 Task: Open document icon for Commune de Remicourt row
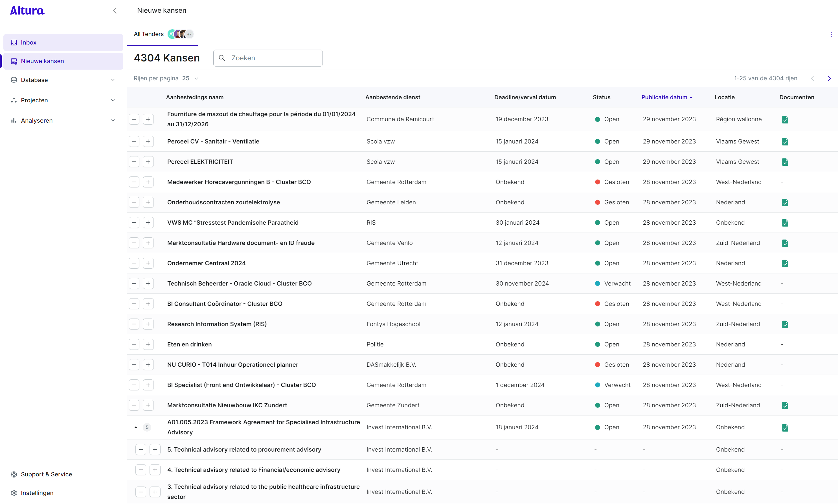pos(785,120)
